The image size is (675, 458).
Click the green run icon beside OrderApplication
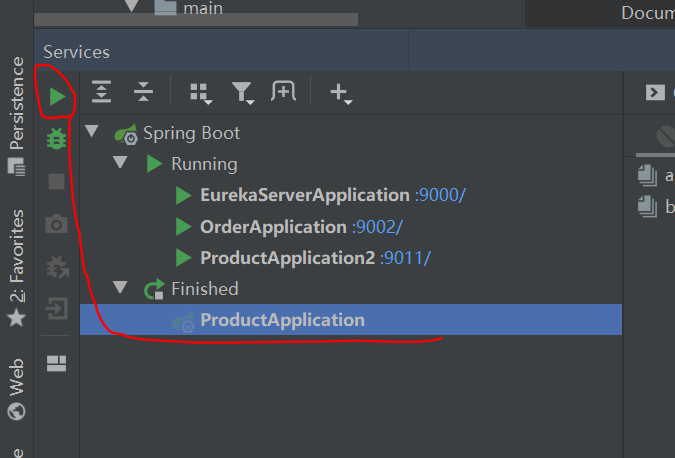pyautogui.click(x=183, y=227)
